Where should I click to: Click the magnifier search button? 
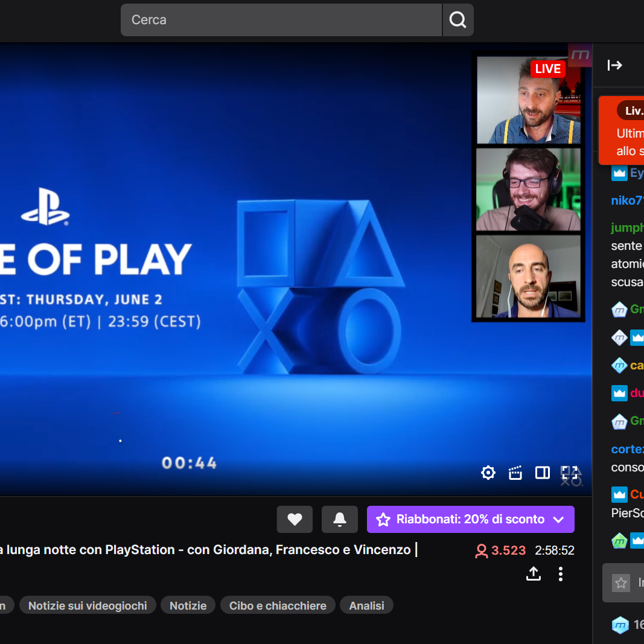coord(458,20)
